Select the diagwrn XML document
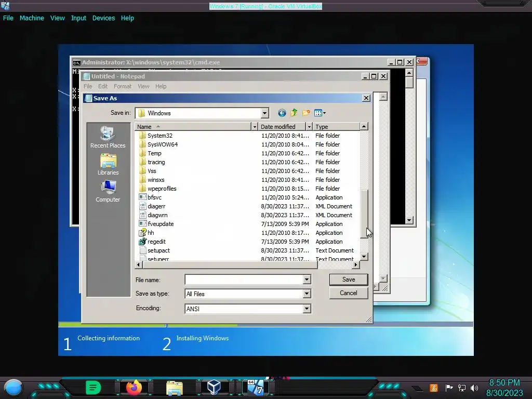Screen dimensions: 532x399 click(x=157, y=215)
